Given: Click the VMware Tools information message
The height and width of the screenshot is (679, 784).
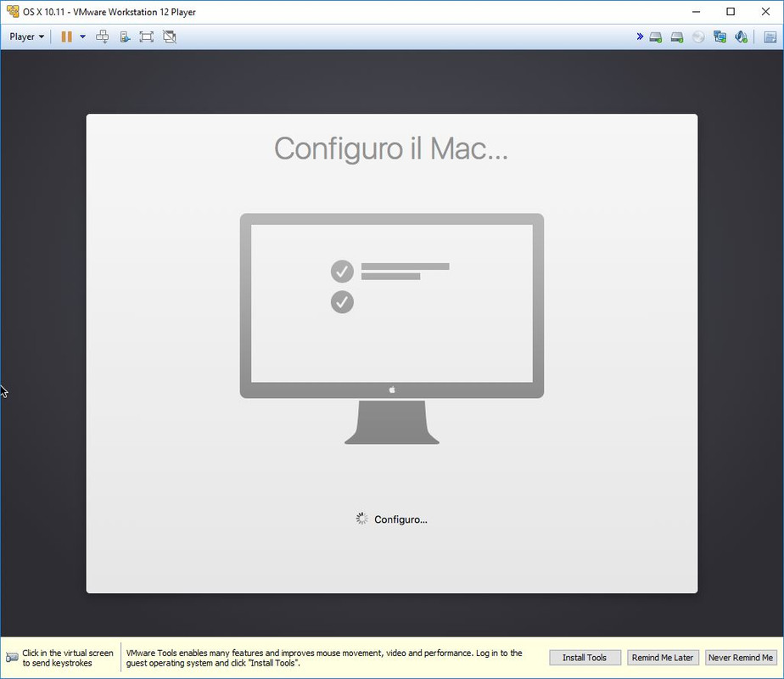Looking at the screenshot, I should (324, 658).
